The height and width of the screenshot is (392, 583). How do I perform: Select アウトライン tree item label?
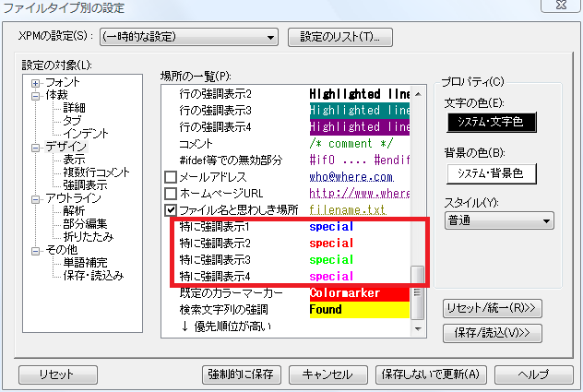73,198
